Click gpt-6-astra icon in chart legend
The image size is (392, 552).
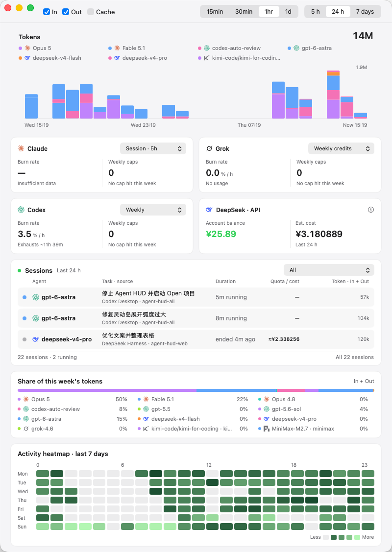[x=296, y=48]
